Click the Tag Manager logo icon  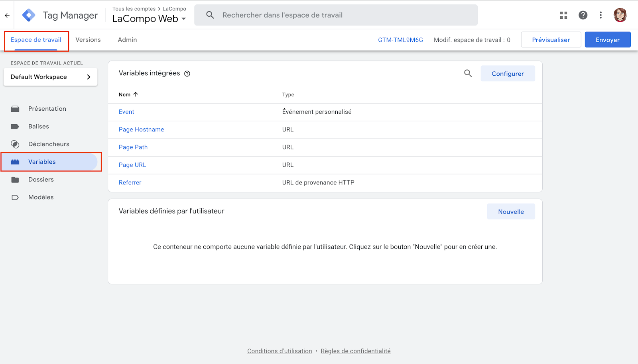29,15
